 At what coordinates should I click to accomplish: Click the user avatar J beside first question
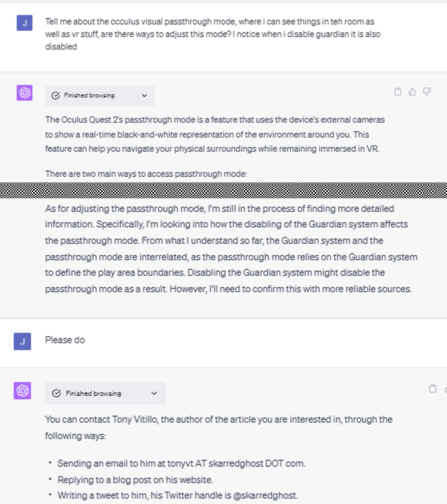[25, 23]
